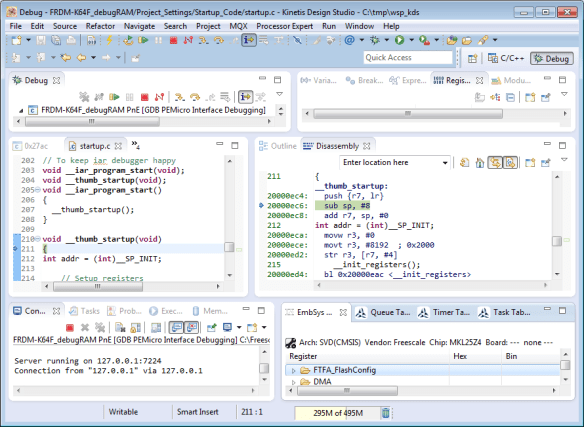
Task: Toggle Show Console on standard error
Action: click(x=192, y=328)
